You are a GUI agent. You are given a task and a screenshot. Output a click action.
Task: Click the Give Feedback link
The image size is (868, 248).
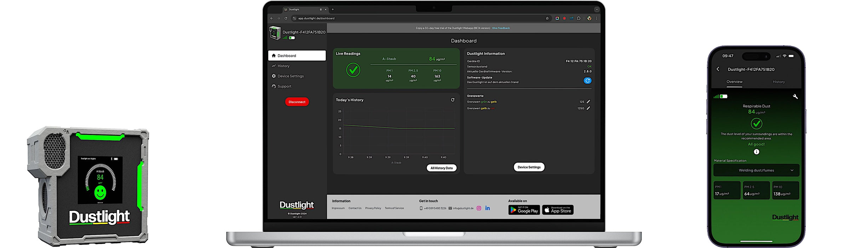[501, 28]
